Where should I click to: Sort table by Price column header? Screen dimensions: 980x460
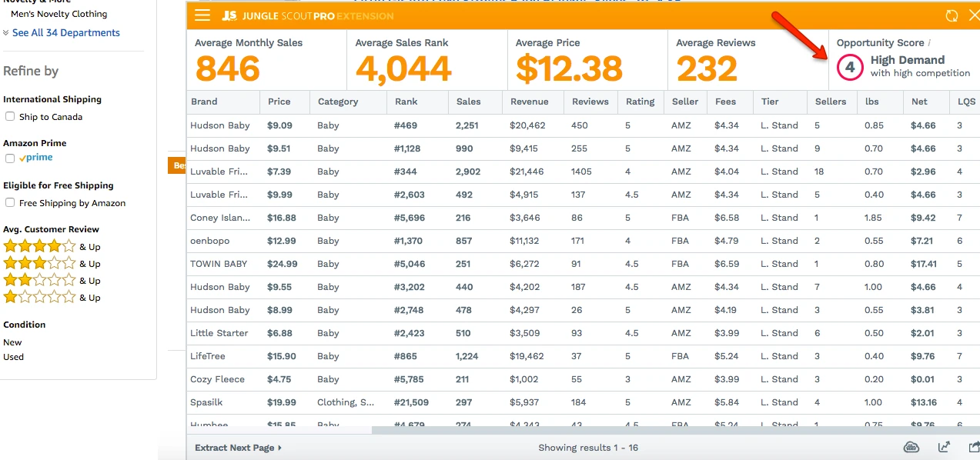pyautogui.click(x=279, y=102)
